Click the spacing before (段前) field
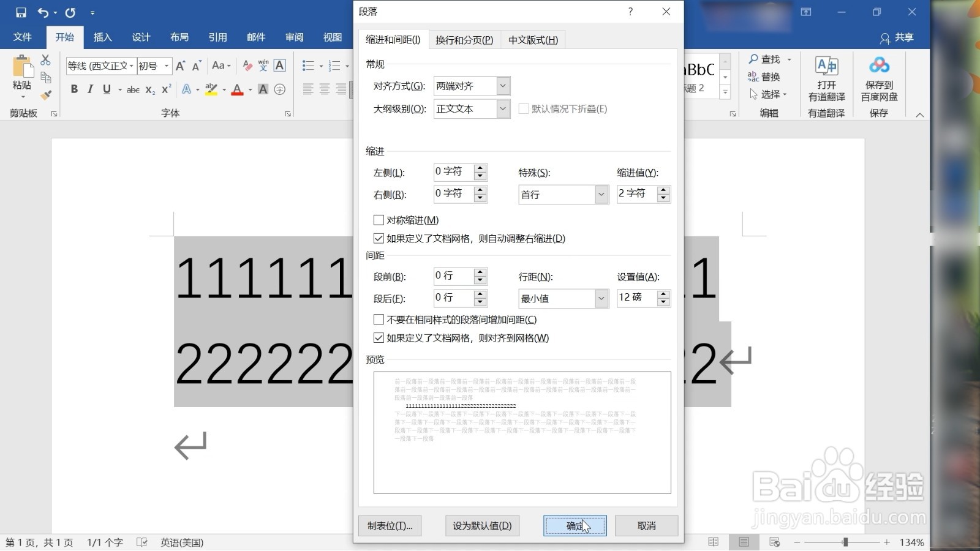 click(453, 276)
